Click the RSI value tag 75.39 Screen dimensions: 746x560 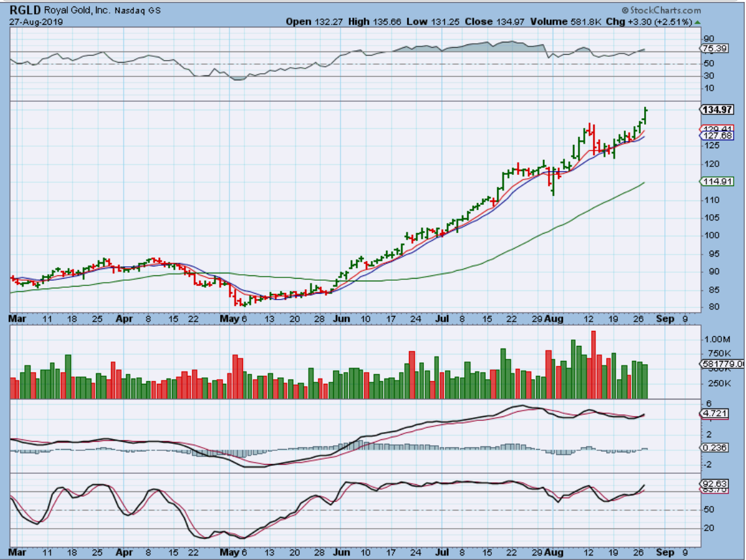click(714, 48)
